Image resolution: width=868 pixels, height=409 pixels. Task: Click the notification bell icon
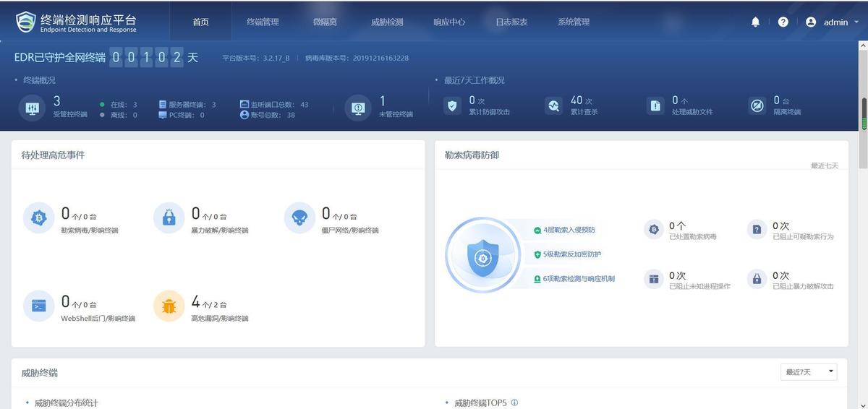point(755,22)
